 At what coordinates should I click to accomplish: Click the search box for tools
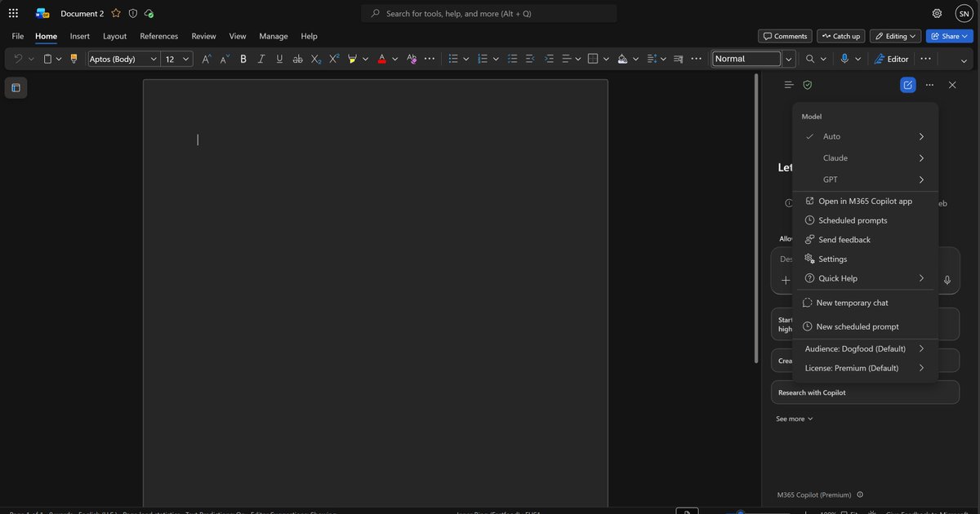[489, 13]
